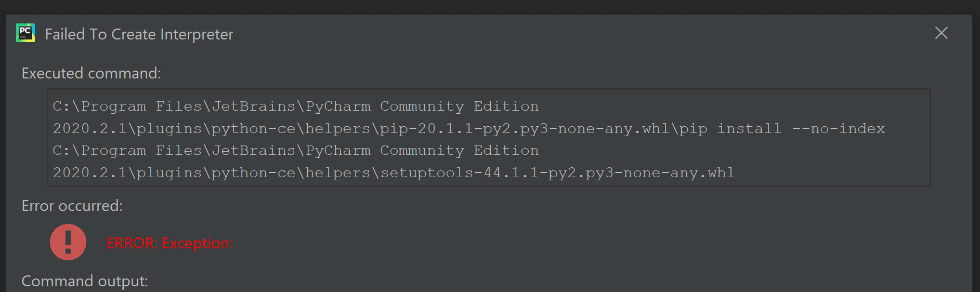Click the red error exclamation icon
Screen dimensions: 980x292
click(68, 242)
